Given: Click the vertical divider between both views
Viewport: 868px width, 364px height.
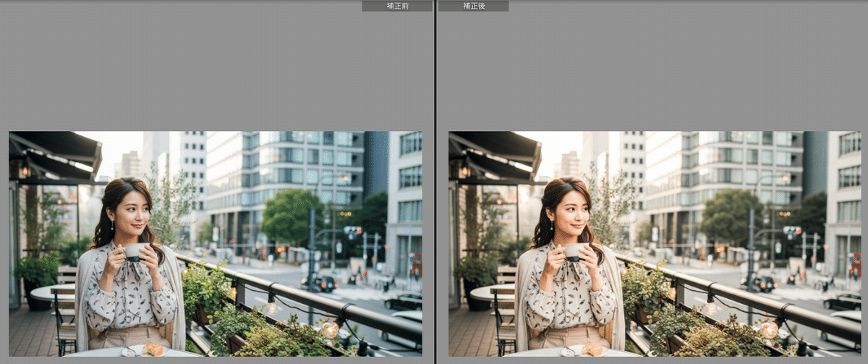Looking at the screenshot, I should [x=435, y=181].
